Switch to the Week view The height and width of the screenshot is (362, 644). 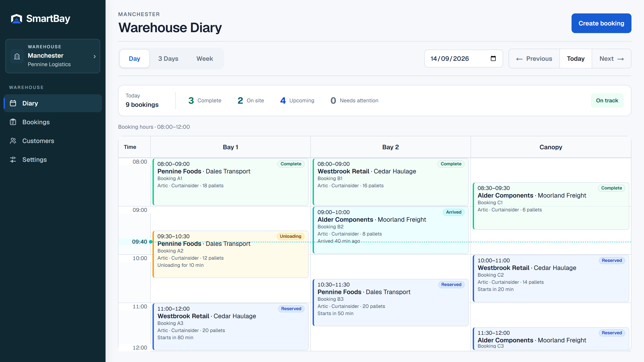(x=205, y=59)
